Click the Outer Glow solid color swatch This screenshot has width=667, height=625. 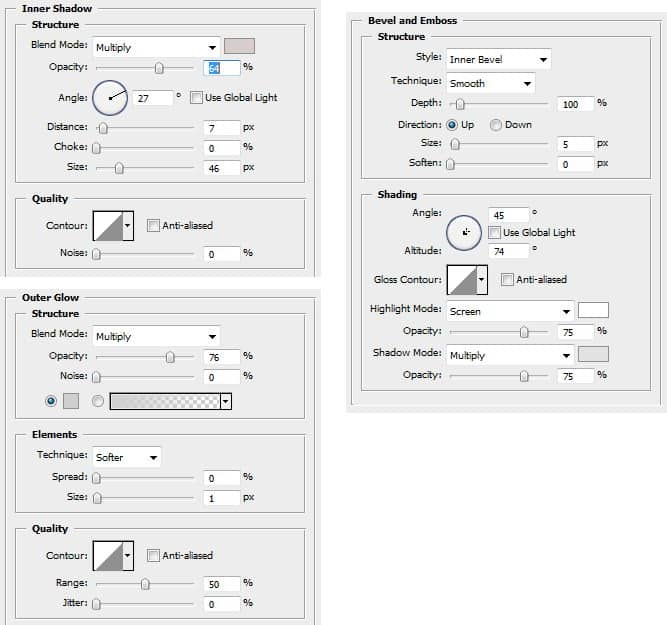[x=71, y=401]
